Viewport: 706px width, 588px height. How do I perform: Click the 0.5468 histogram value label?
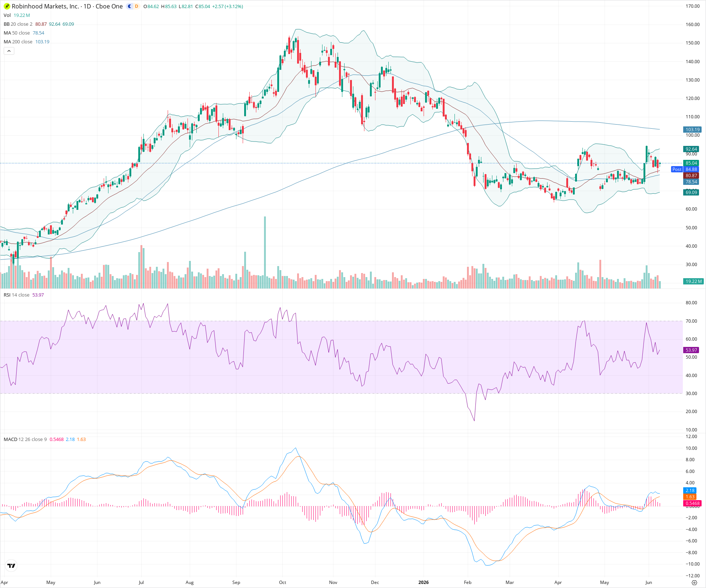click(692, 503)
